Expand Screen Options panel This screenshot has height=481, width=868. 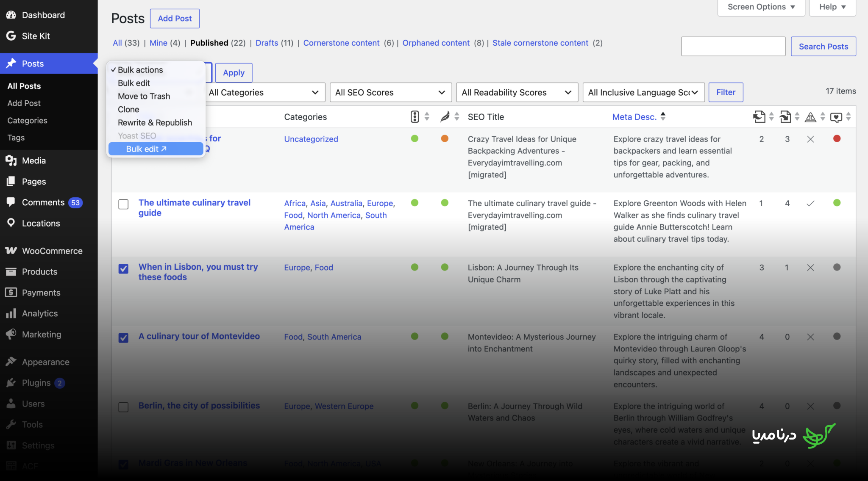(x=761, y=7)
